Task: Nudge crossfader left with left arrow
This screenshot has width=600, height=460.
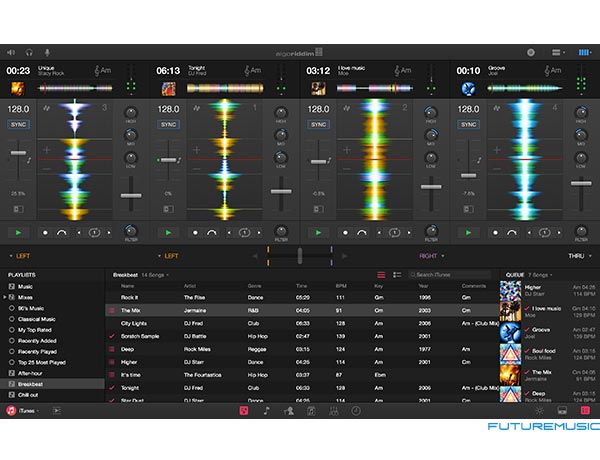Action: [x=255, y=256]
